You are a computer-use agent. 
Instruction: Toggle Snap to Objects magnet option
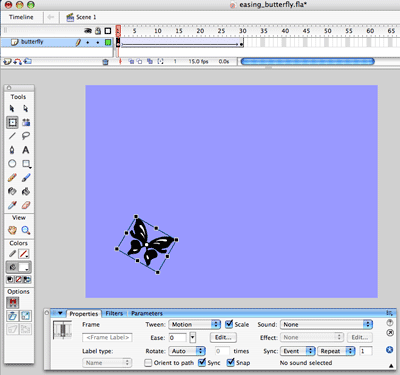click(x=13, y=303)
